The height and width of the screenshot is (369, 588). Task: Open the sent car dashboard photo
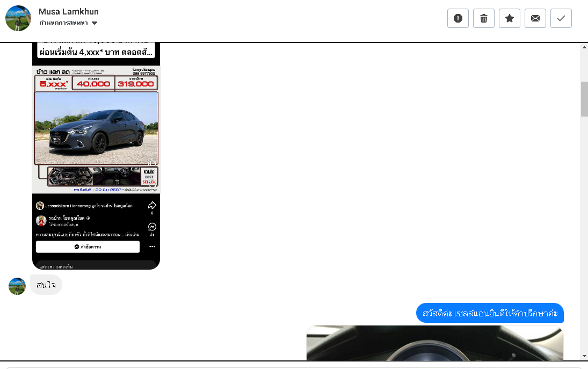coord(435,343)
